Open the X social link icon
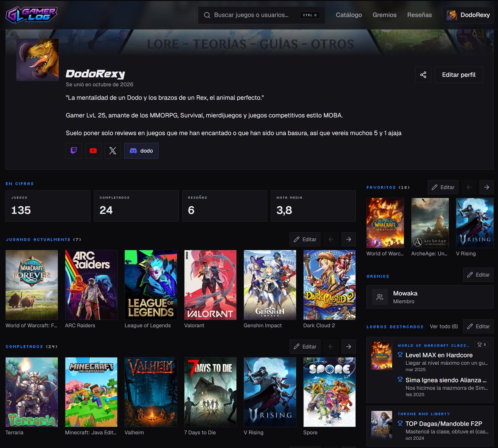This screenshot has height=448, width=498. tap(112, 151)
